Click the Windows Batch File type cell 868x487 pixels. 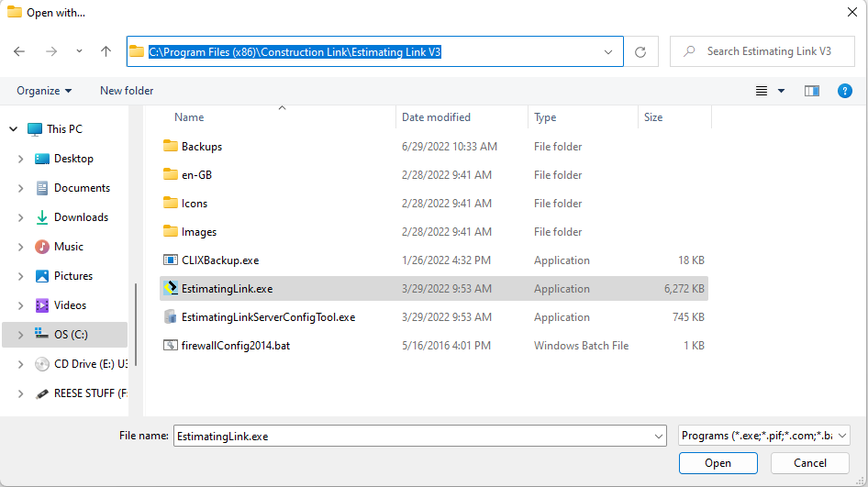(581, 346)
